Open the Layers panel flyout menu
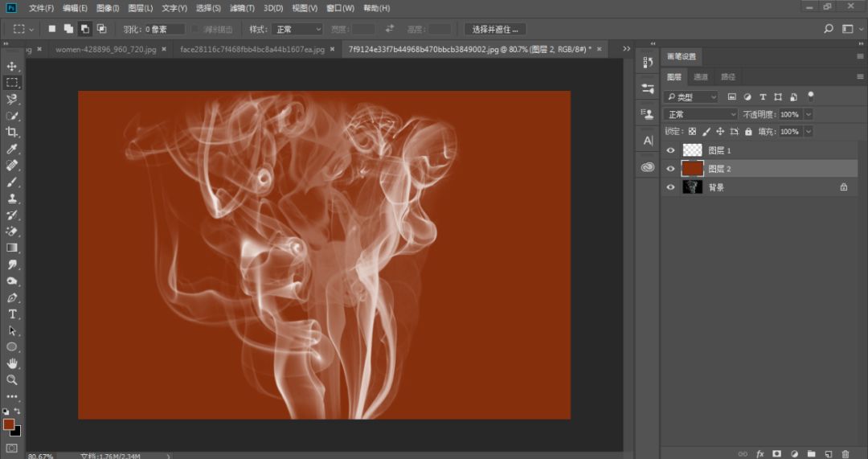 860,76
